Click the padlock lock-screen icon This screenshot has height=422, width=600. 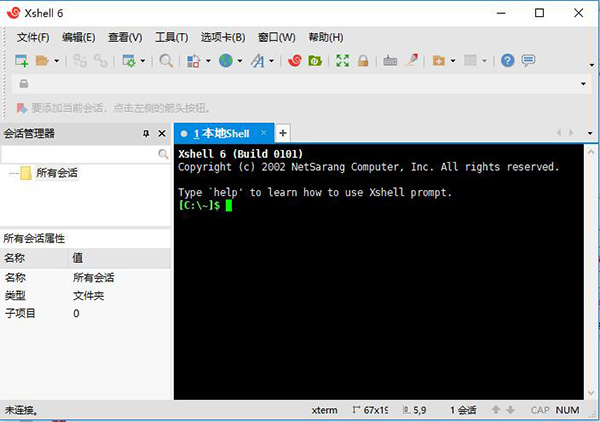(363, 61)
